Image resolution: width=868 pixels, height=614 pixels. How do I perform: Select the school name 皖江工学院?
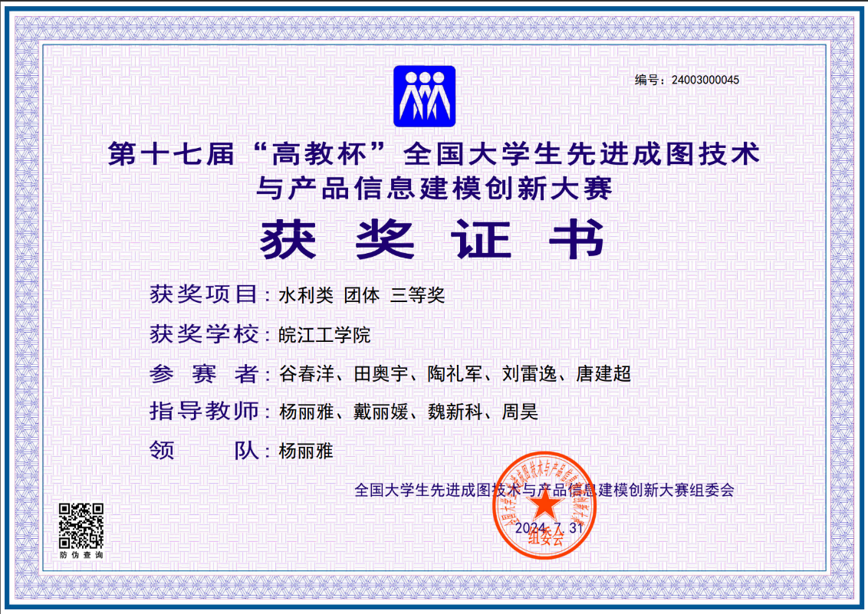pyautogui.click(x=324, y=335)
